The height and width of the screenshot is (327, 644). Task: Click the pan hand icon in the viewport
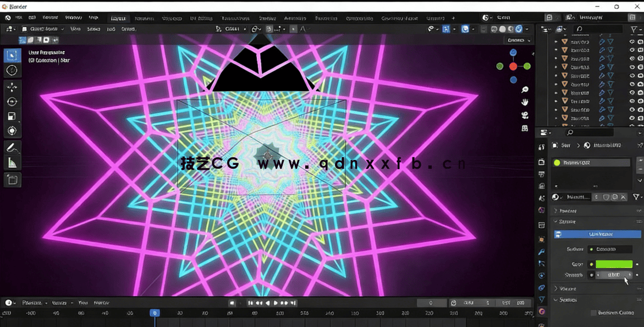click(x=525, y=102)
